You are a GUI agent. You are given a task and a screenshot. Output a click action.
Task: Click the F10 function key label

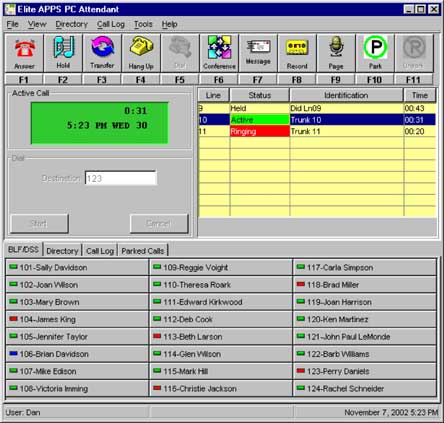(x=375, y=80)
